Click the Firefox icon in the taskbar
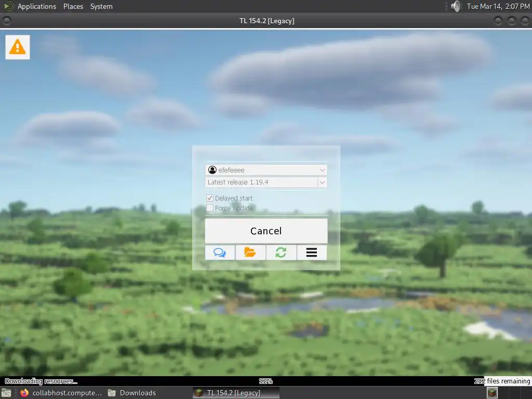The width and height of the screenshot is (532, 399). point(24,393)
